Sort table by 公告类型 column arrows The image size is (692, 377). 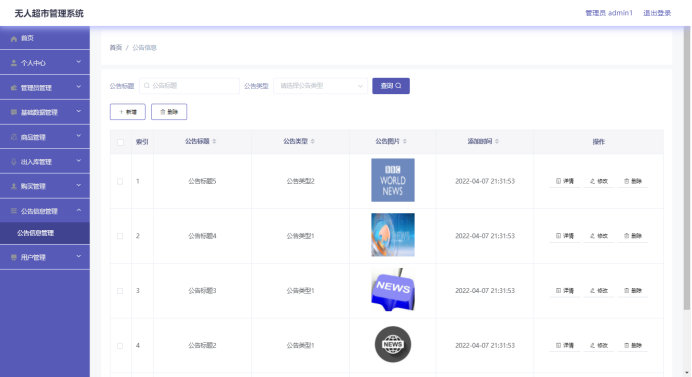(x=312, y=141)
